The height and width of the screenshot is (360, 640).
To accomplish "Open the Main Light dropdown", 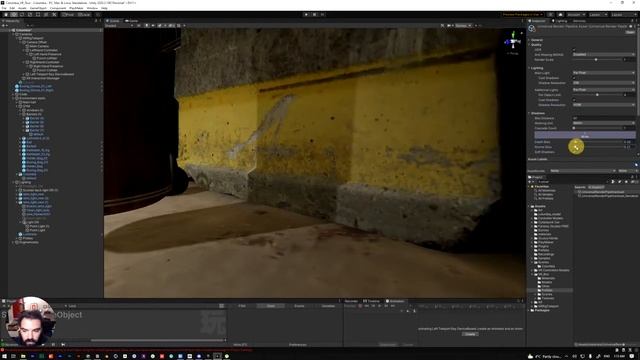I will 604,73.
